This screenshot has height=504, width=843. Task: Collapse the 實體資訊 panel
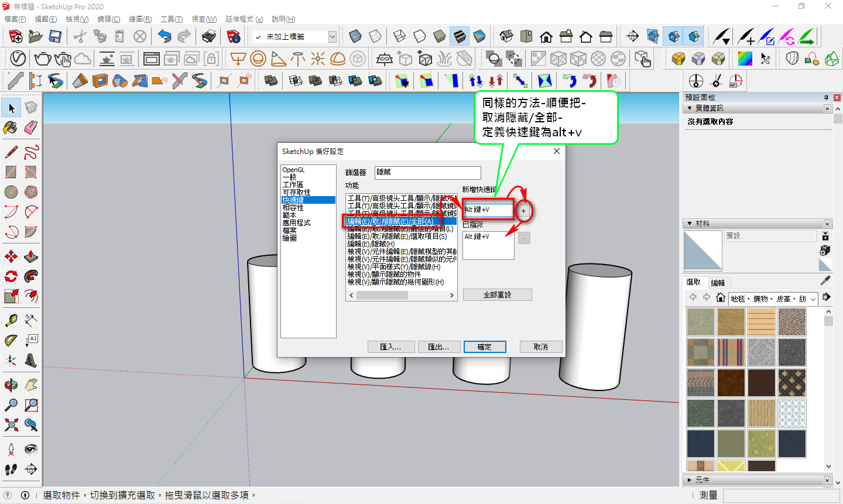coord(690,108)
